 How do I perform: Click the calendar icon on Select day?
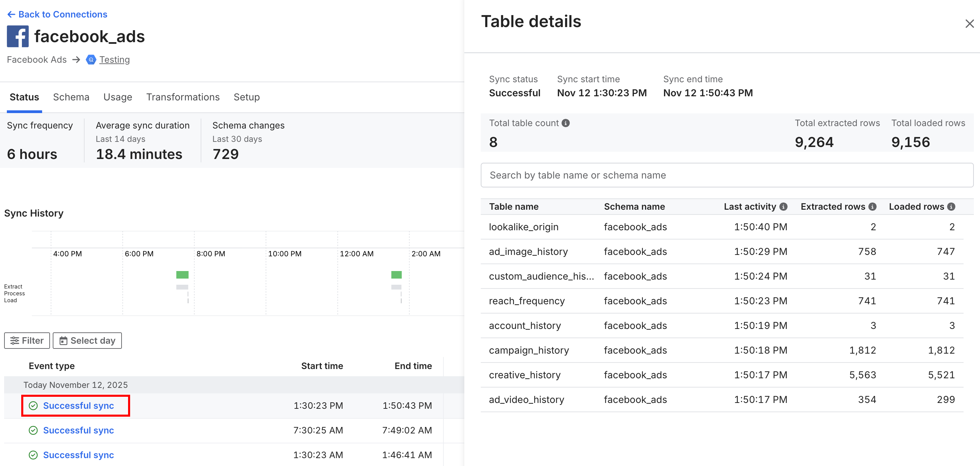[x=64, y=340]
